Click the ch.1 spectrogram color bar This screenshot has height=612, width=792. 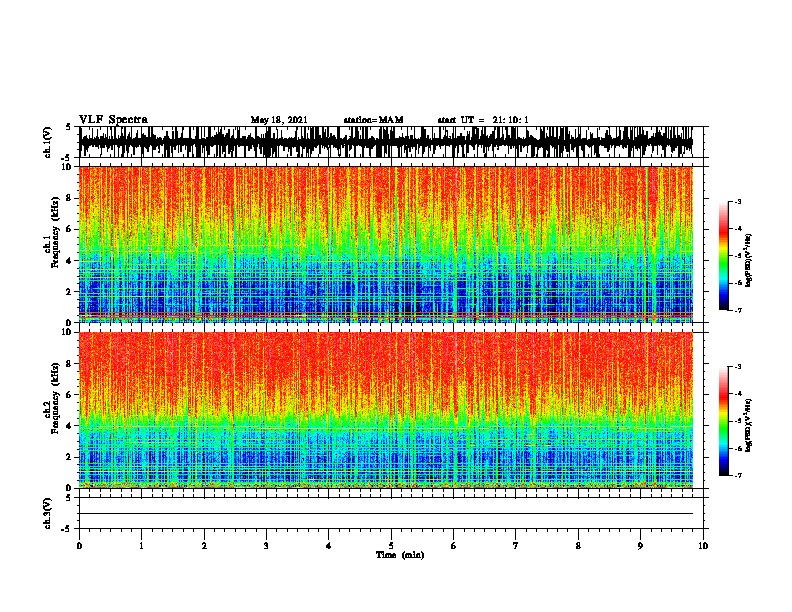[x=723, y=256]
